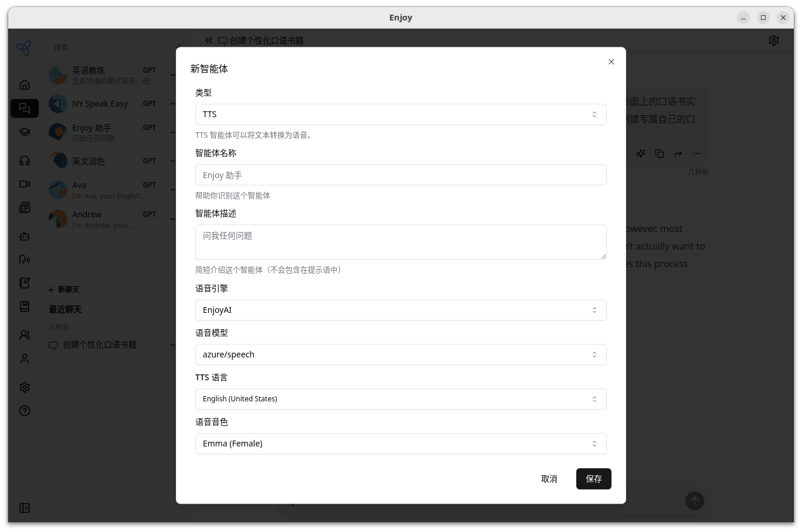
Task: Open the settings gear in the chat header
Action: click(774, 40)
